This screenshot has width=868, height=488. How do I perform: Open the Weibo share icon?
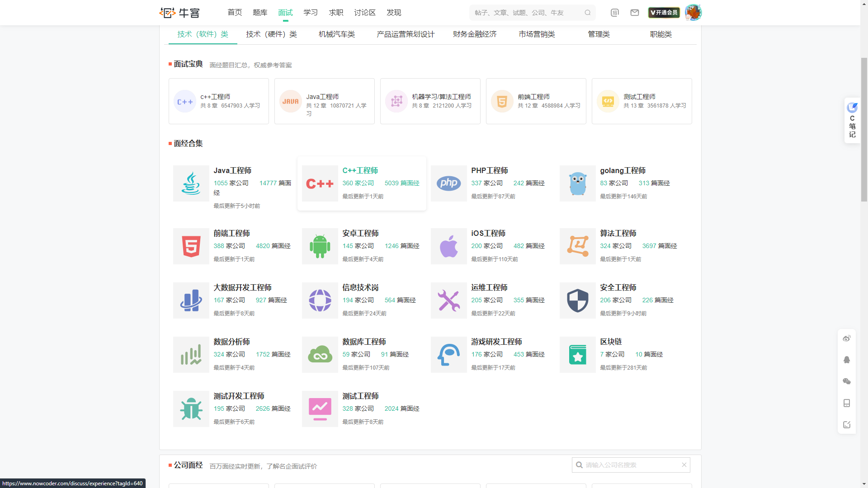click(847, 338)
